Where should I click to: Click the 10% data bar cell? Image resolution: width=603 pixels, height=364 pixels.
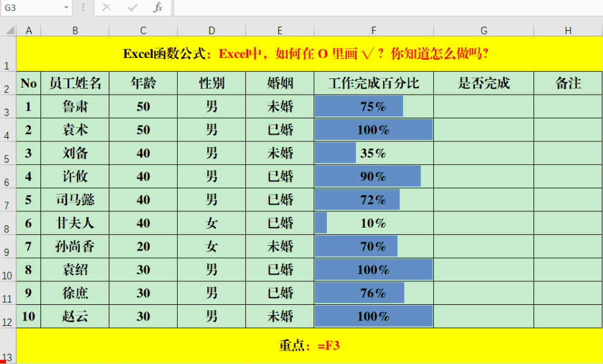pos(373,223)
